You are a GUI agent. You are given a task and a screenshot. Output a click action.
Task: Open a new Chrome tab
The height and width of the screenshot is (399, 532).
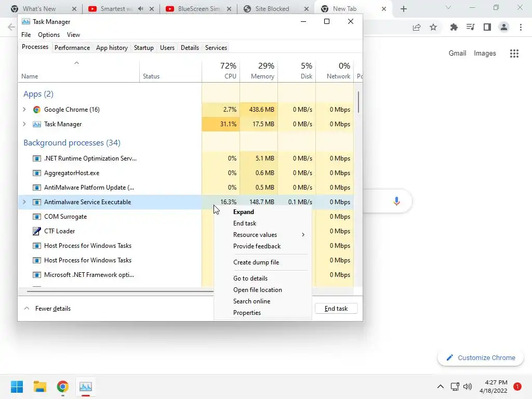[x=403, y=9]
